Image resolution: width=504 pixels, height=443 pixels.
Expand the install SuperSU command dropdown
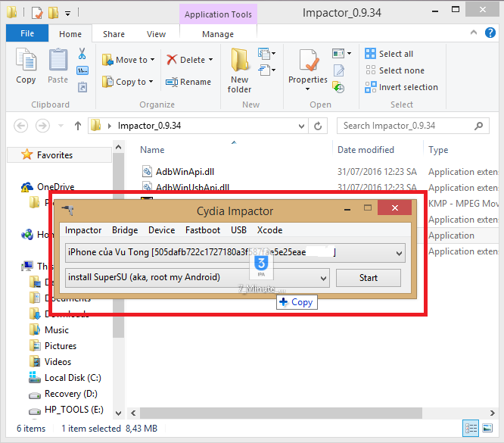point(323,278)
